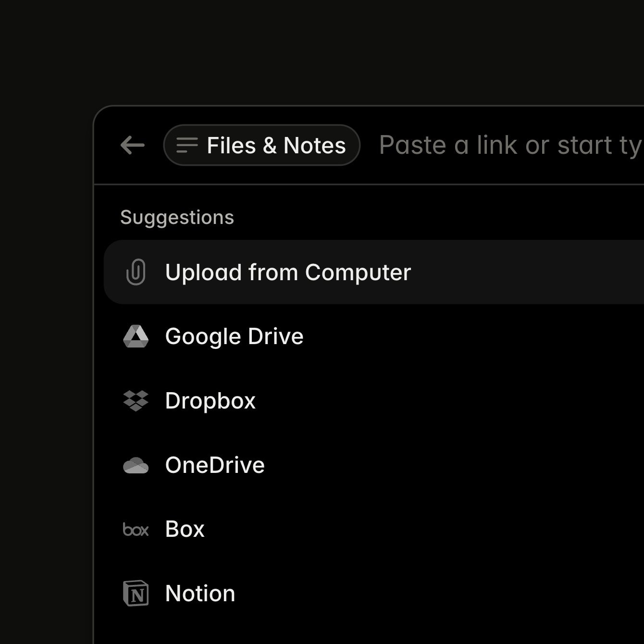Click the OneDrive cloud icon
Screen dimensions: 644x644
coord(136,465)
